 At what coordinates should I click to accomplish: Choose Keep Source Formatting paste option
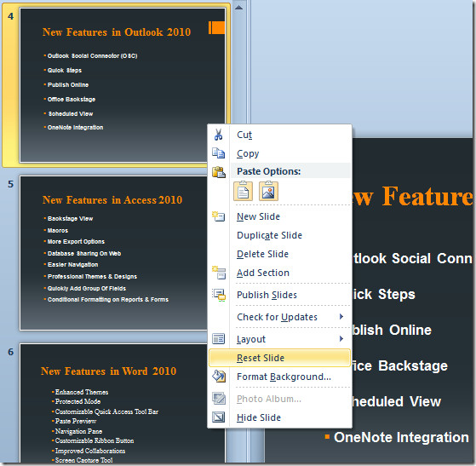pyautogui.click(x=243, y=191)
